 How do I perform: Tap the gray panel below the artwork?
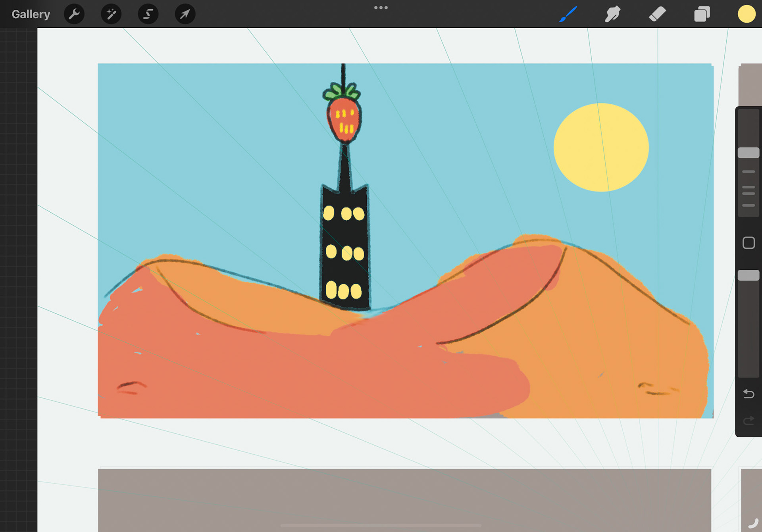404,498
